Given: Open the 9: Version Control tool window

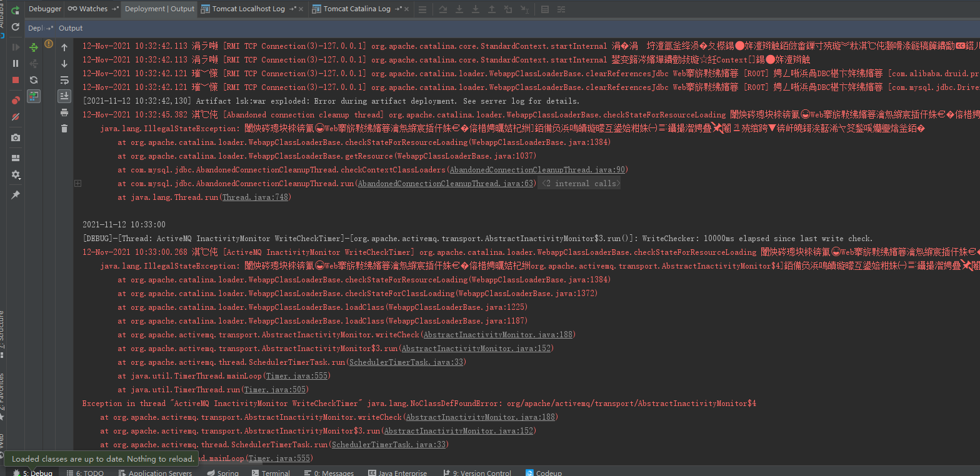Looking at the screenshot, I should point(477,473).
